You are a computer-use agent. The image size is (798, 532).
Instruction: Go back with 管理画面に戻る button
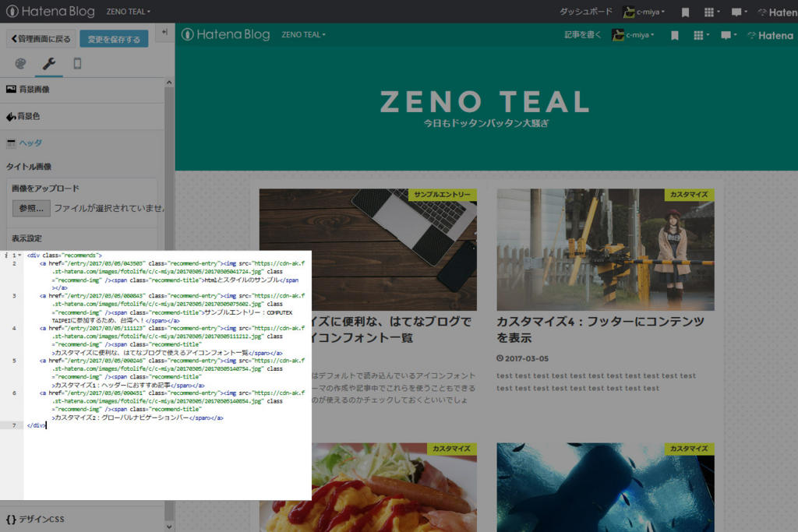(x=41, y=39)
